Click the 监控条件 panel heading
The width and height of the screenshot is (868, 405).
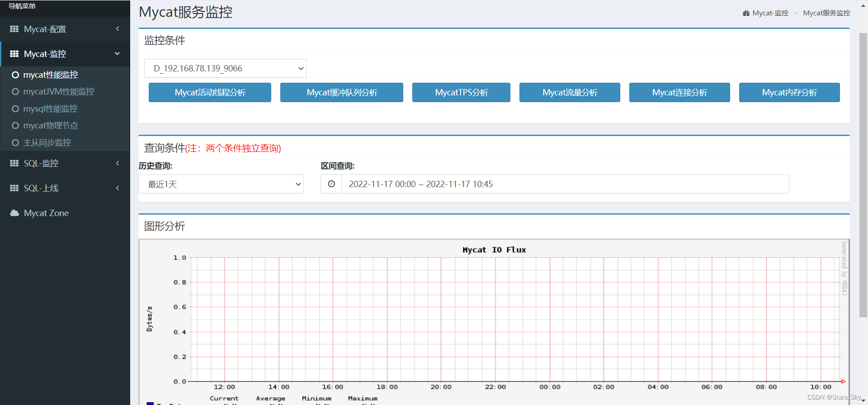(165, 40)
